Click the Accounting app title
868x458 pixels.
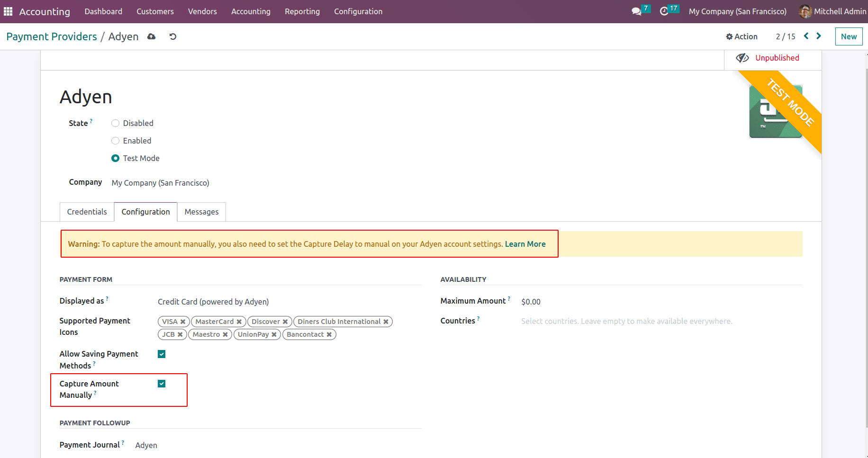45,11
